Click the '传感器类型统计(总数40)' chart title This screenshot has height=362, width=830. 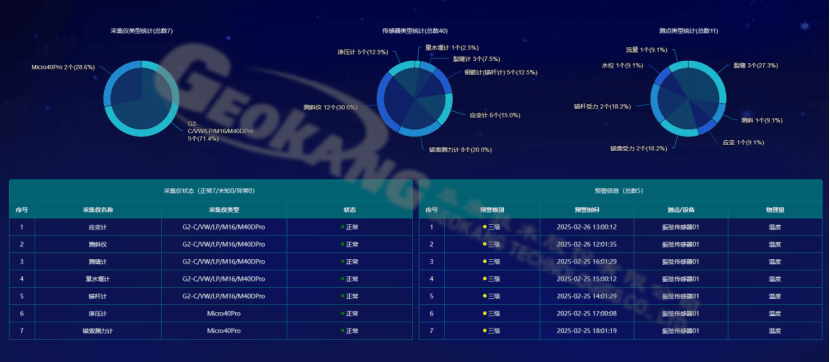pos(415,31)
